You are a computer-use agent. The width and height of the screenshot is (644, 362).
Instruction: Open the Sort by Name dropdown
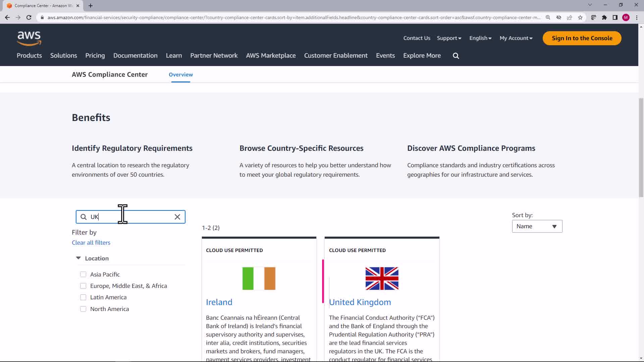point(537,227)
